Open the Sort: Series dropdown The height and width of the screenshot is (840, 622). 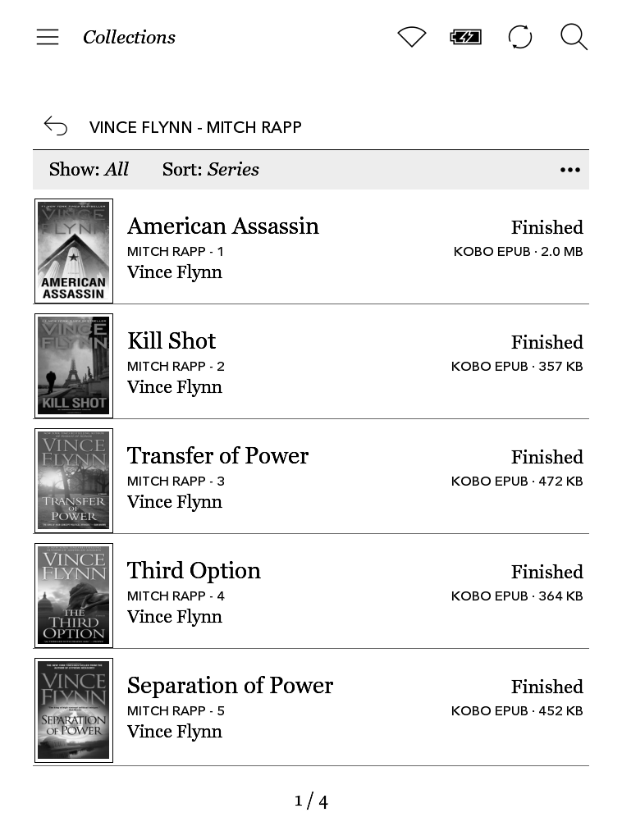(211, 170)
